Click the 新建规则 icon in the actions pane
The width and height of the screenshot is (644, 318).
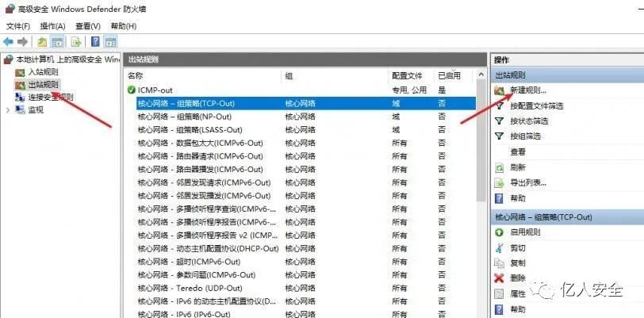(x=500, y=90)
